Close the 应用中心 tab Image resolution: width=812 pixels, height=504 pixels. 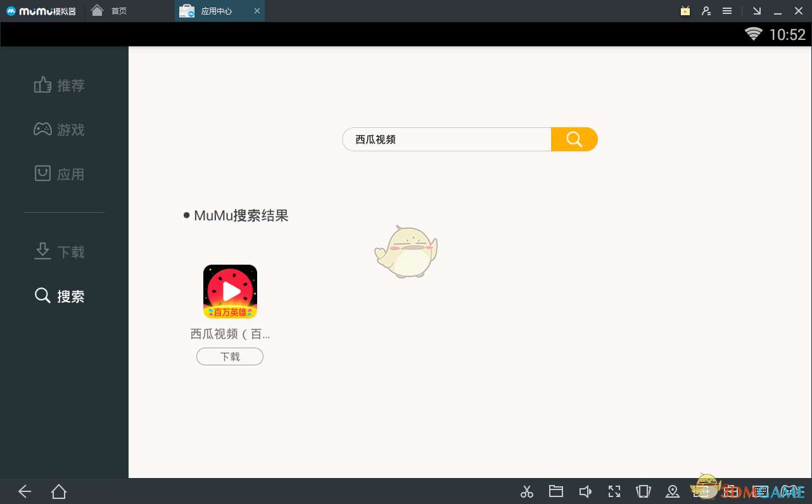click(x=257, y=11)
